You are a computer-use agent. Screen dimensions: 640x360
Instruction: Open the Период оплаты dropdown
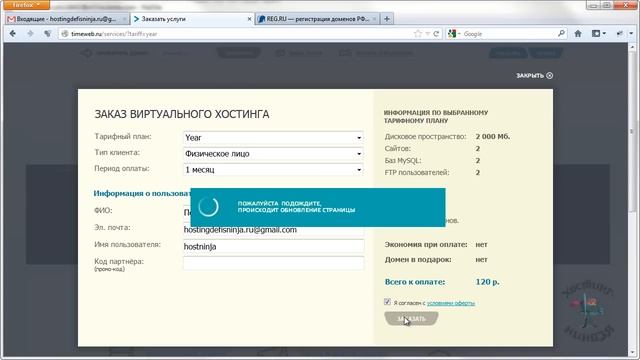(273, 170)
